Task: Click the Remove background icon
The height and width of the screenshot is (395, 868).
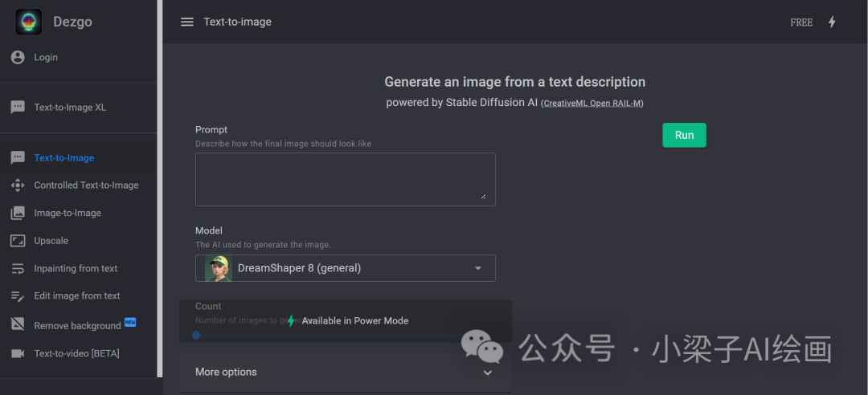Action: tap(18, 324)
